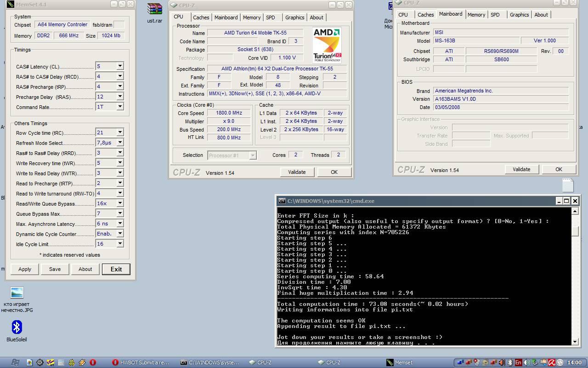Click OK in middle CPU-Z window
The height and width of the screenshot is (368, 588).
[334, 172]
